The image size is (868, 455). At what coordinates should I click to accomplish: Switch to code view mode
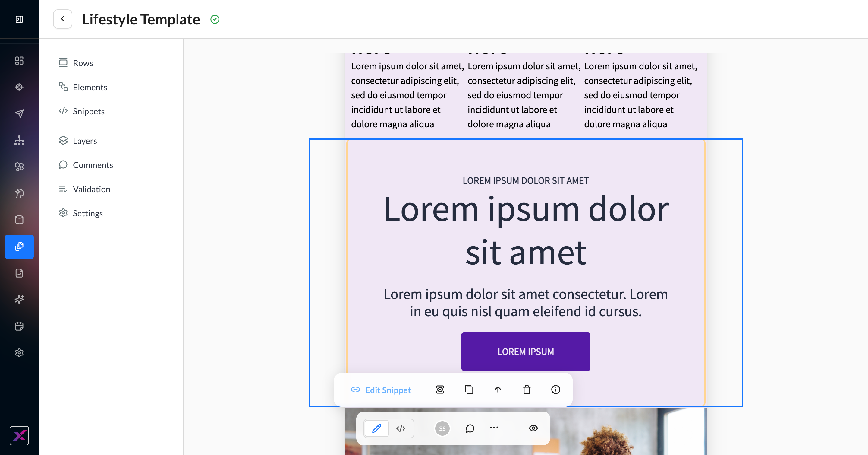pyautogui.click(x=401, y=428)
